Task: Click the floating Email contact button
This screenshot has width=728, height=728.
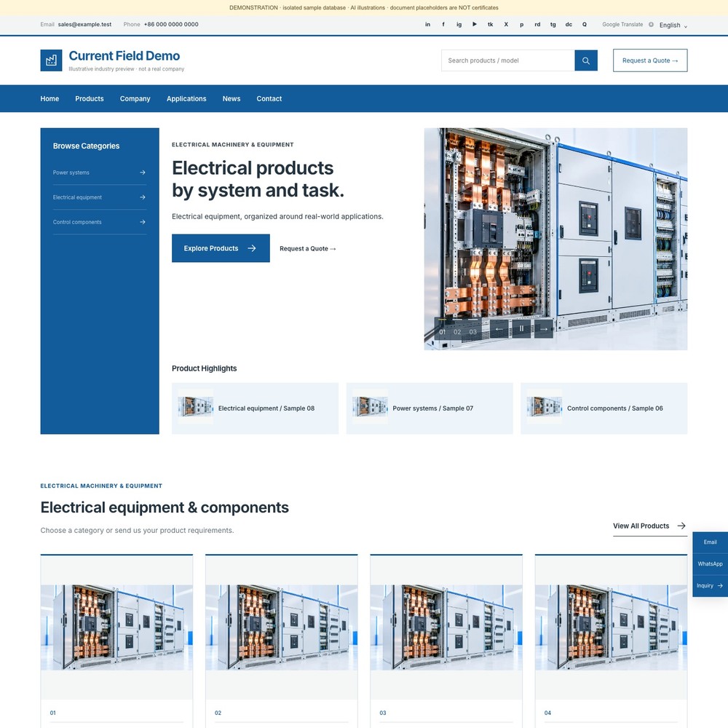Action: click(x=710, y=542)
